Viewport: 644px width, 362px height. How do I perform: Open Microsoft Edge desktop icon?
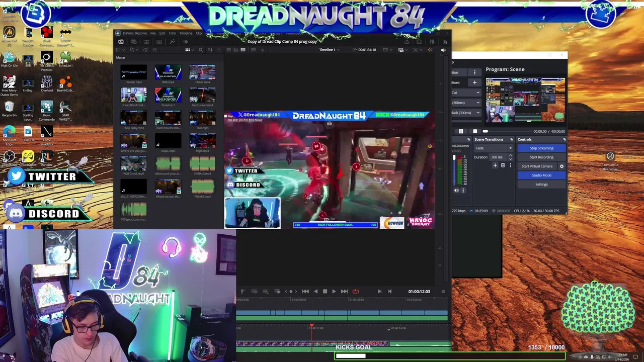coord(9,135)
